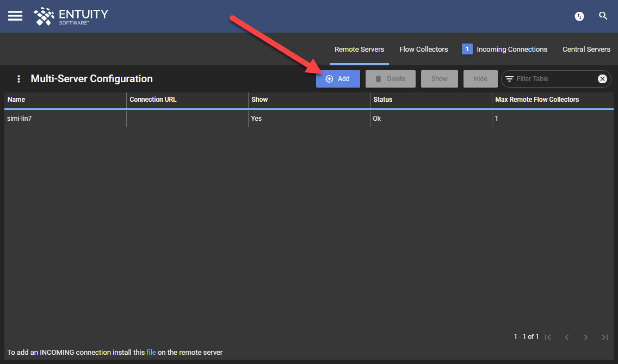
Task: Go to the previous page arrow
Action: click(x=567, y=337)
